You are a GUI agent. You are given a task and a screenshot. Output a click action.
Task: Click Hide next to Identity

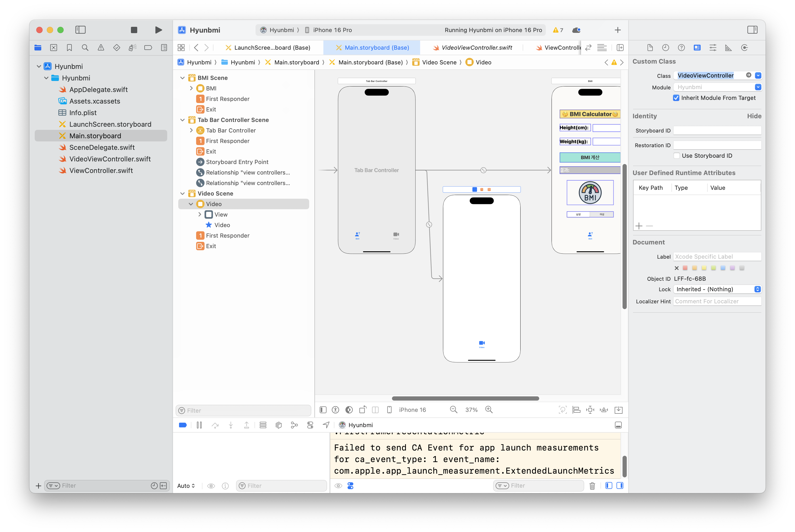pyautogui.click(x=754, y=116)
